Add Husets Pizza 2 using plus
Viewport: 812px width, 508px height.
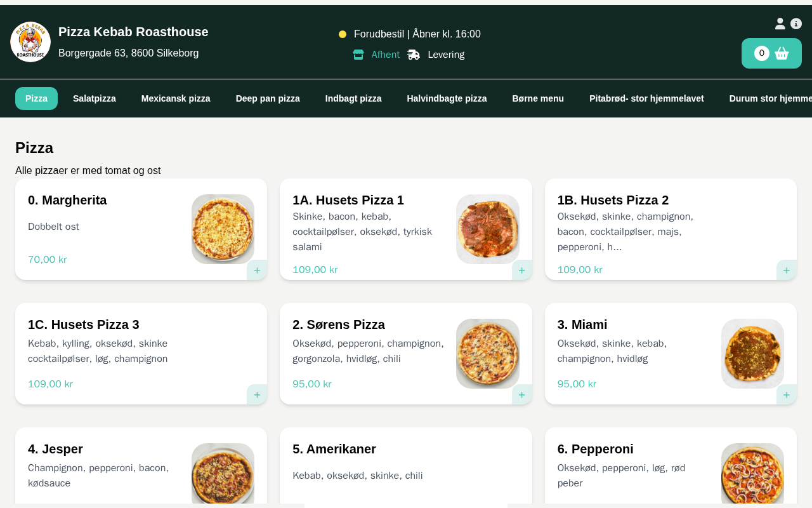pyautogui.click(x=787, y=270)
